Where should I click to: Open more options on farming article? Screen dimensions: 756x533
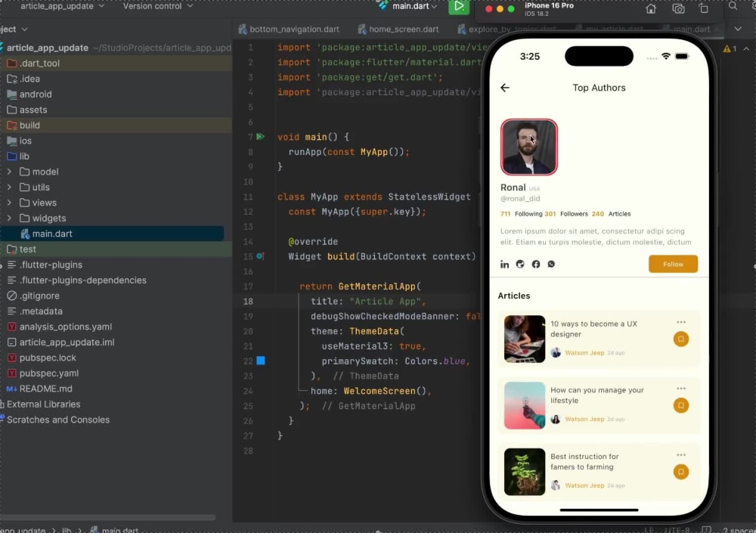681,455
